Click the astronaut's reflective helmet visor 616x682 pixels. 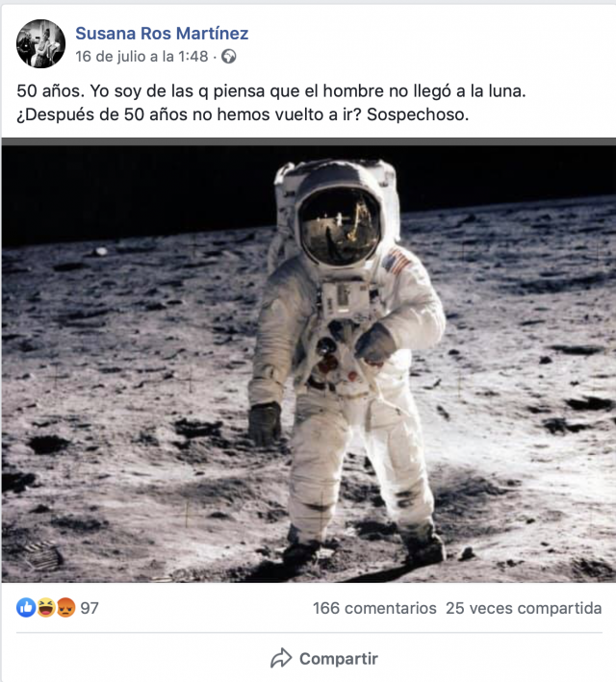[x=340, y=226]
